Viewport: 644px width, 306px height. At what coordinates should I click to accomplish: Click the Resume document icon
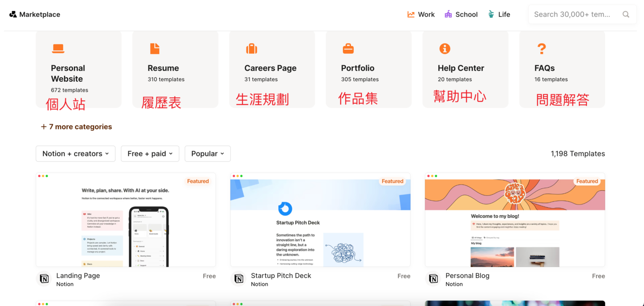point(155,49)
